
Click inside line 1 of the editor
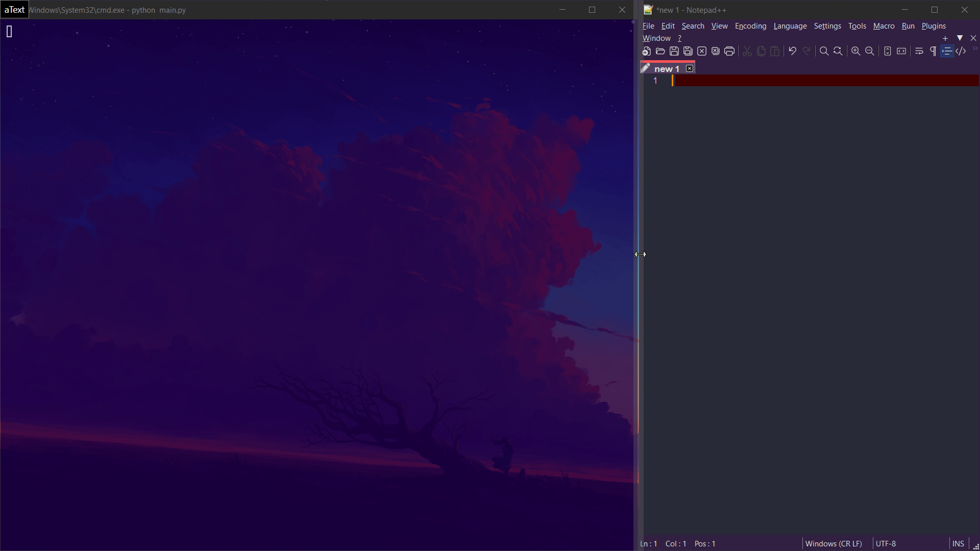(x=766, y=81)
